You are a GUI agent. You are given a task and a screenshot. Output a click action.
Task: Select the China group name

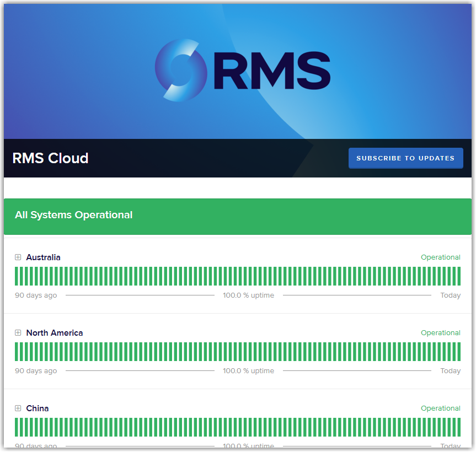pos(38,408)
